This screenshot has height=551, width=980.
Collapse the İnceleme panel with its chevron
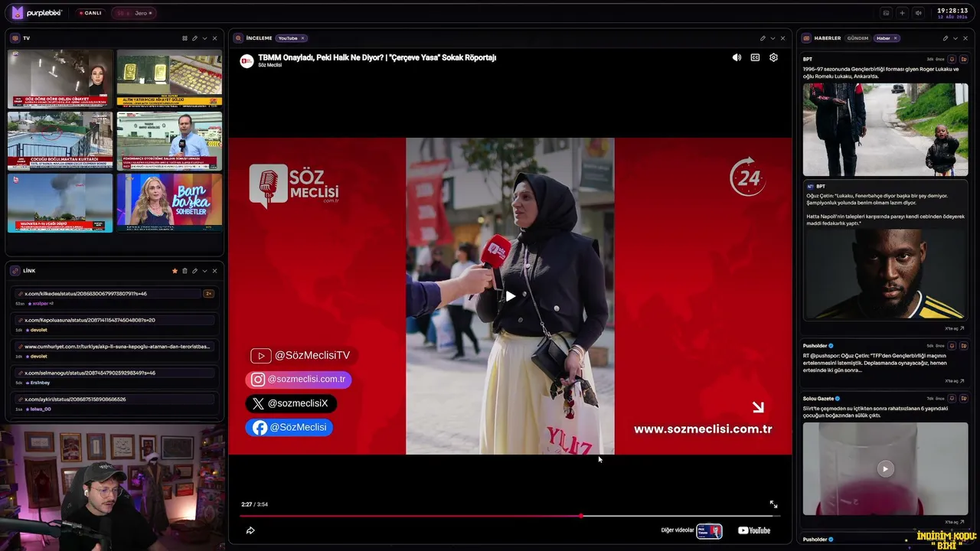coord(773,38)
